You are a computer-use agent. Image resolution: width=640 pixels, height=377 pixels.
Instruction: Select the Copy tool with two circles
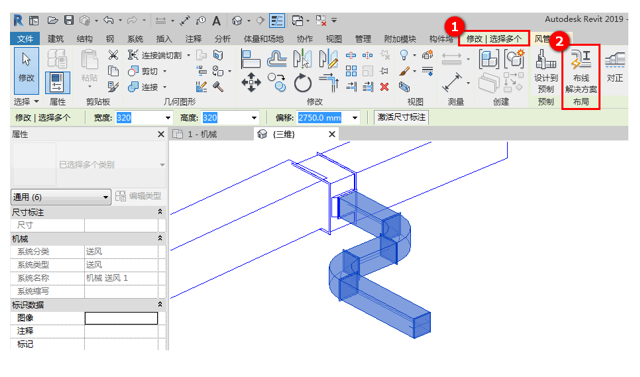click(x=277, y=82)
